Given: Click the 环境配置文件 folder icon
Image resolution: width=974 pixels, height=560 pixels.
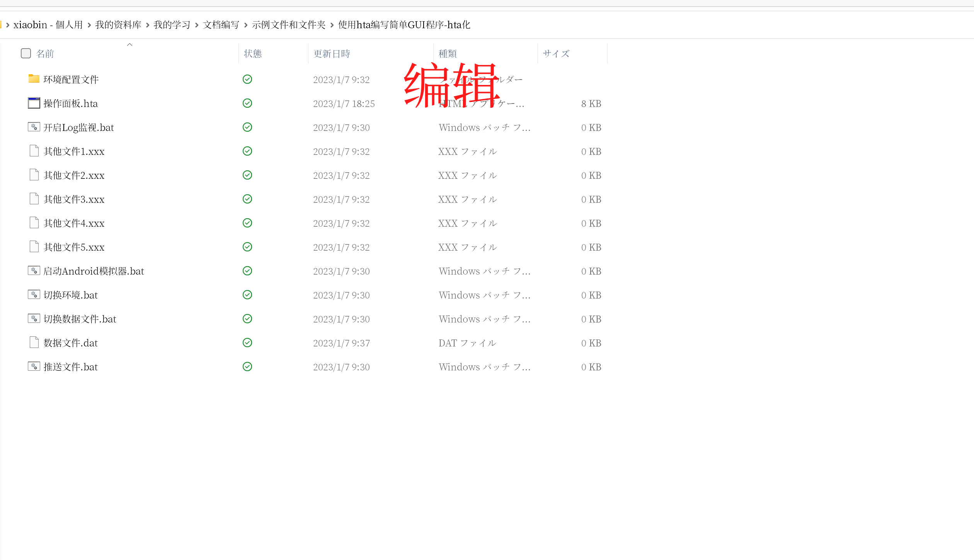Looking at the screenshot, I should (x=34, y=79).
